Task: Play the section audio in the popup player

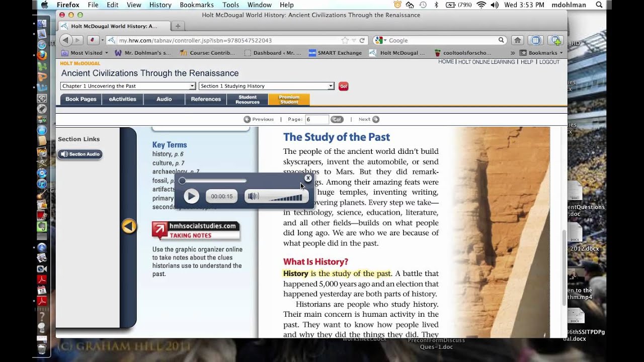Action: point(191,196)
